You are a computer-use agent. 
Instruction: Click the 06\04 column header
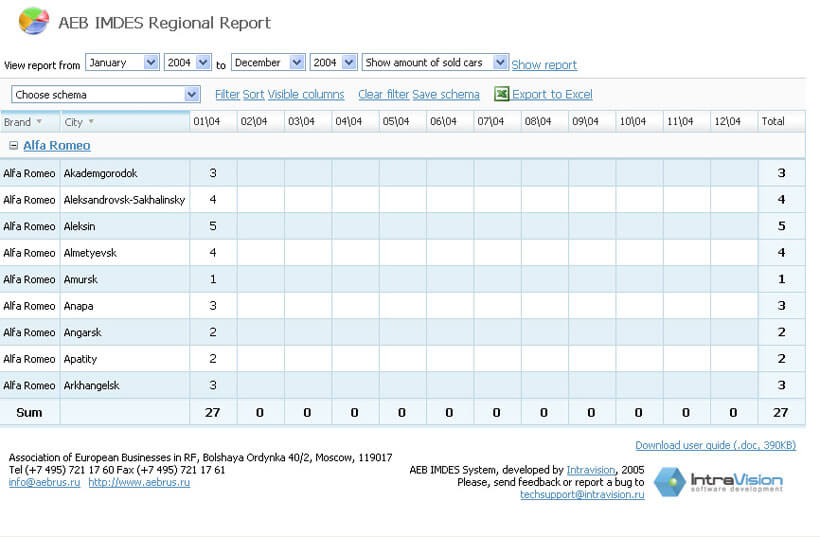(x=450, y=121)
